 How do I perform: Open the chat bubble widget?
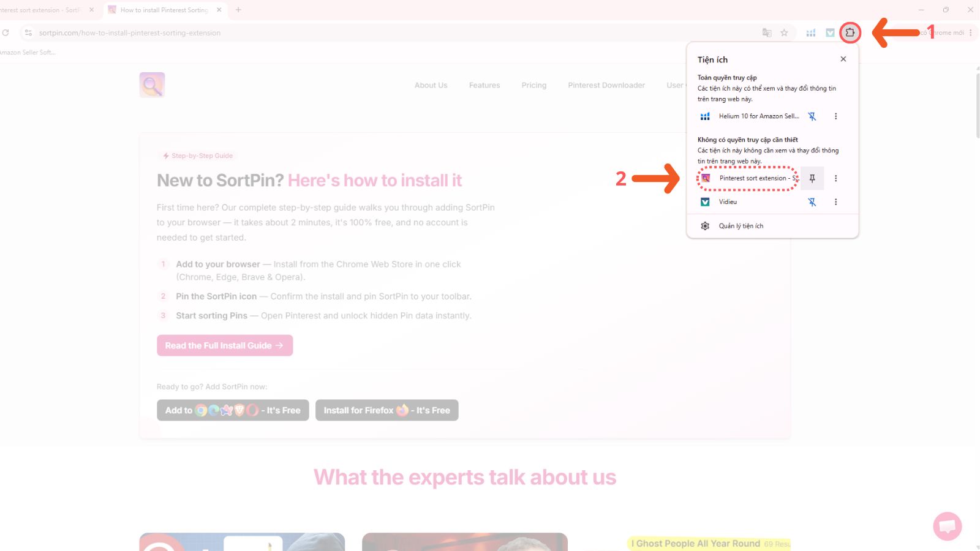coord(948,526)
